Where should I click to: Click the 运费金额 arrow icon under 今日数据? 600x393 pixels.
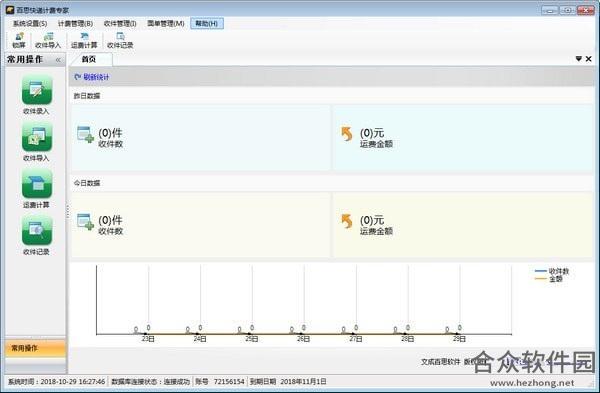[x=347, y=222]
